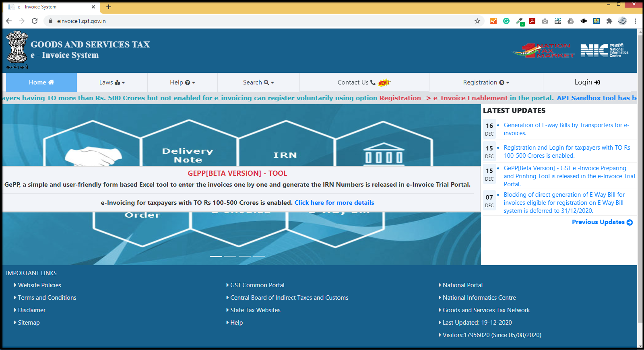This screenshot has height=350, width=644.
Task: Expand the Help dropdown menu
Action: pos(182,82)
